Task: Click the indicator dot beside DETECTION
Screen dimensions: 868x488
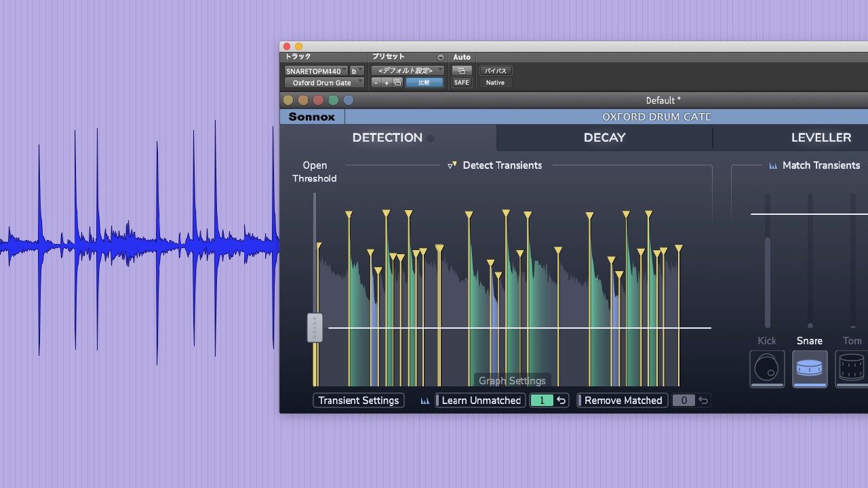Action: 431,138
